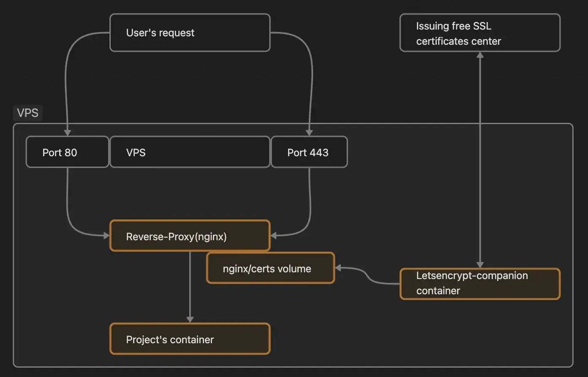The height and width of the screenshot is (377, 588).
Task: Click the Project's container node
Action: [x=190, y=339]
